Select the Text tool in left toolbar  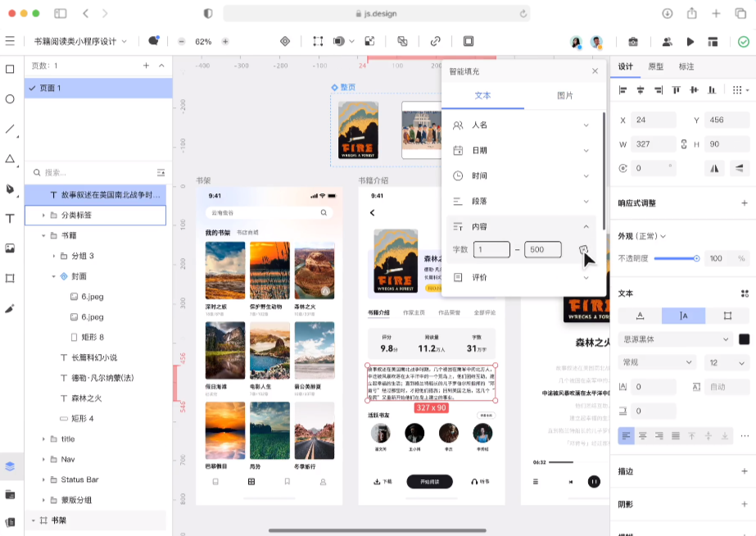pos(11,219)
